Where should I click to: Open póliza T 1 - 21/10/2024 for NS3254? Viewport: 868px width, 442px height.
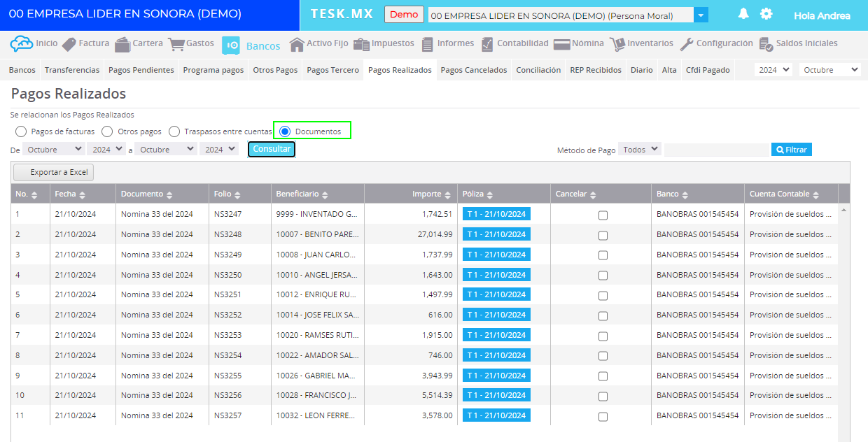[x=497, y=355]
